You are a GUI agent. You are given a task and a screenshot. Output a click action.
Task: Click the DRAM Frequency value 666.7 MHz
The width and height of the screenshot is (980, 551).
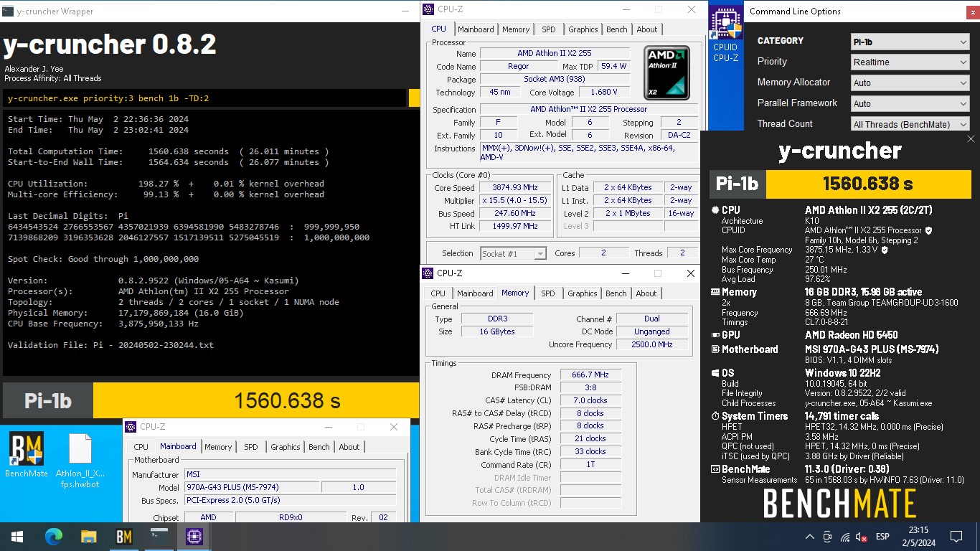pos(590,375)
